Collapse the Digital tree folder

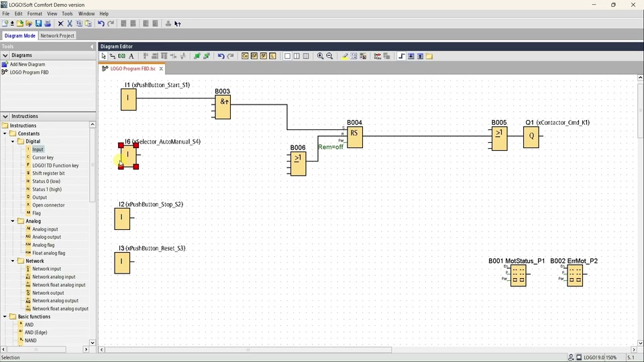(x=13, y=141)
